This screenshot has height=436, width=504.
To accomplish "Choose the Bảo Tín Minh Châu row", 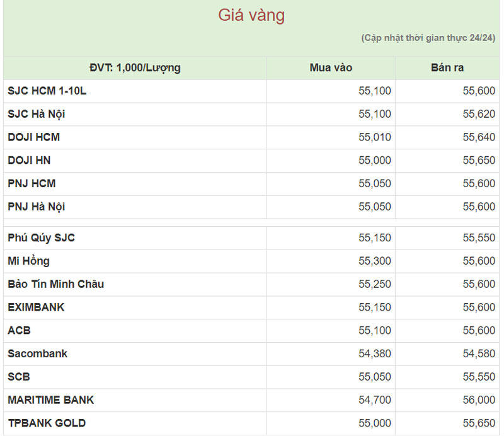I will tap(56, 284).
